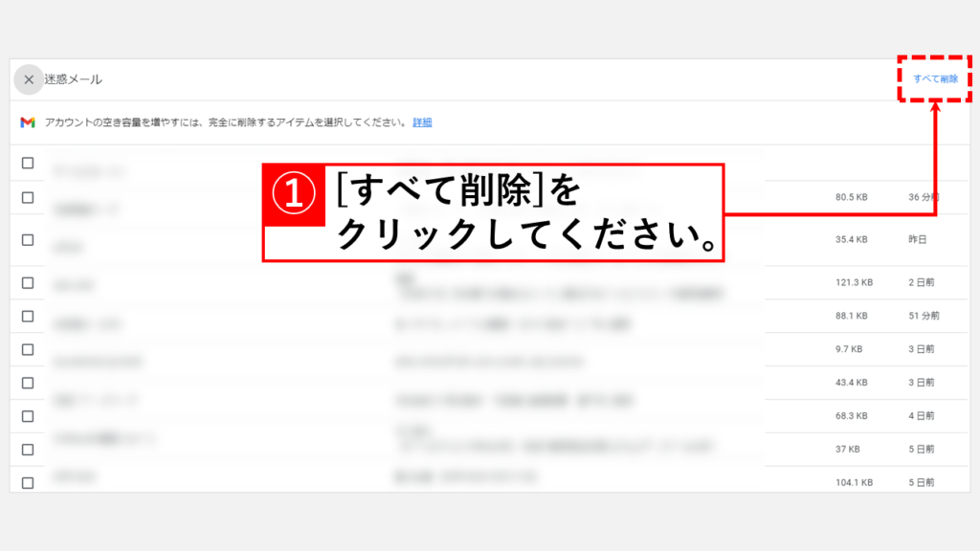Check the 80.5 KB mail checkbox

[x=28, y=197]
